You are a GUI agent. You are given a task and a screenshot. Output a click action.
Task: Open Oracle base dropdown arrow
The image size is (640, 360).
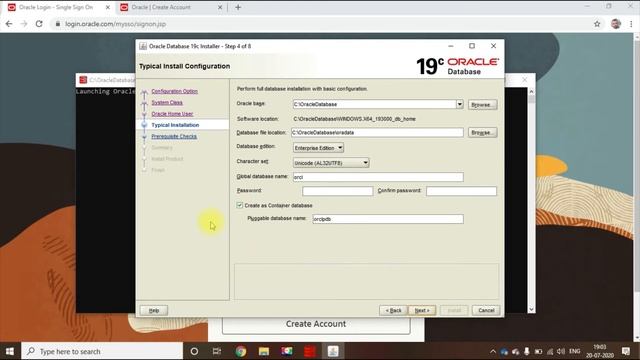[460, 104]
